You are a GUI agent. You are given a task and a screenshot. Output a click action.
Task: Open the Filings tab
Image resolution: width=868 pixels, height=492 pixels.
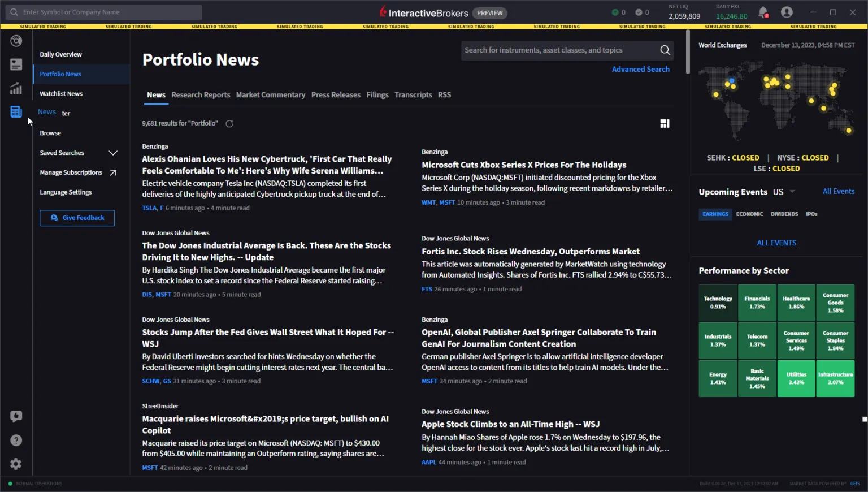coord(377,95)
